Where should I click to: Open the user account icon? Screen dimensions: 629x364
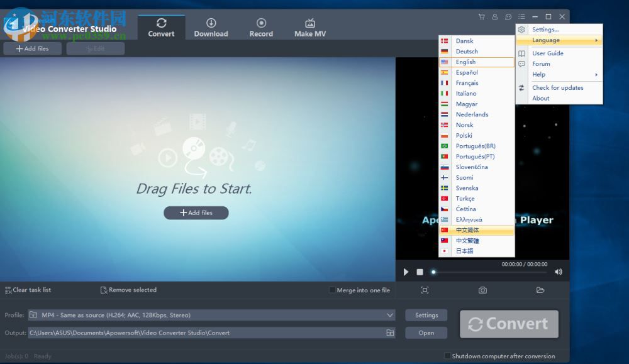coord(495,17)
